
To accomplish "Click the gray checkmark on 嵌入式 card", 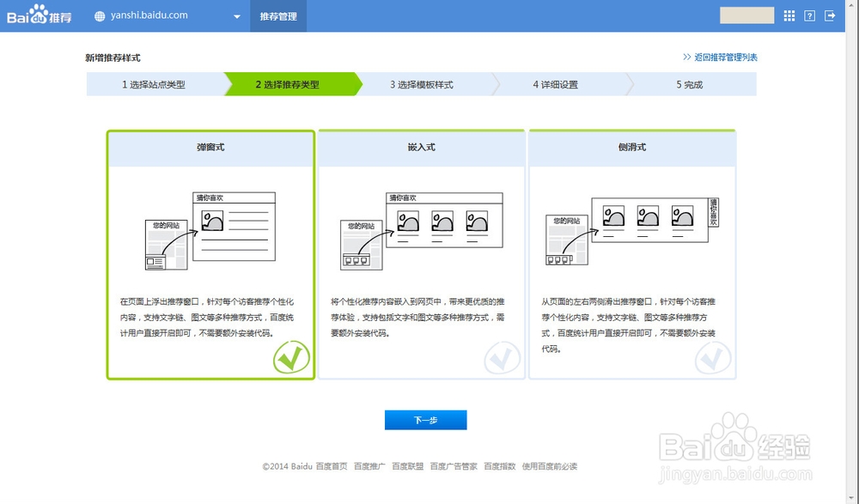I will click(x=503, y=358).
